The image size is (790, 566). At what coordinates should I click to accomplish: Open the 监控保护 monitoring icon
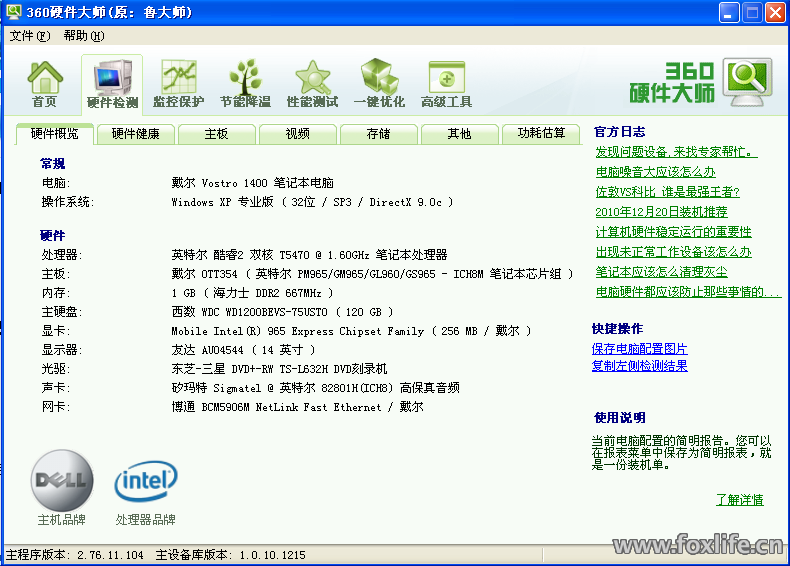178,83
